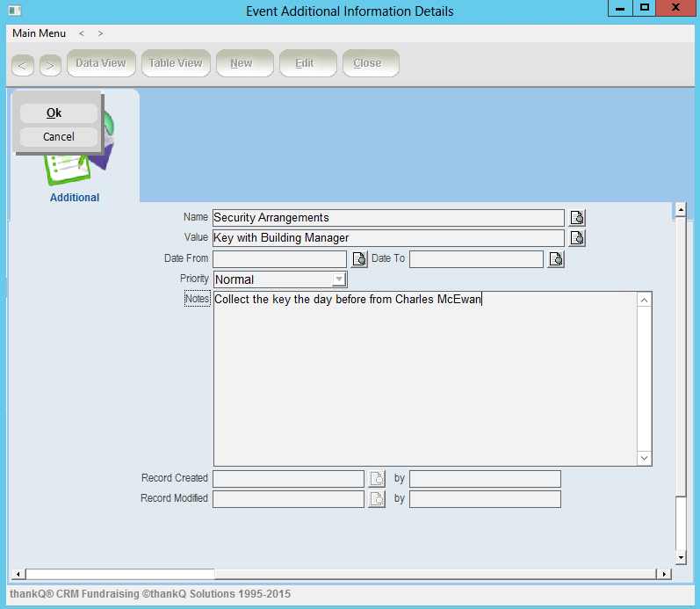Image resolution: width=700 pixels, height=609 pixels.
Task: Go to previous record arrow button
Action: pos(23,65)
